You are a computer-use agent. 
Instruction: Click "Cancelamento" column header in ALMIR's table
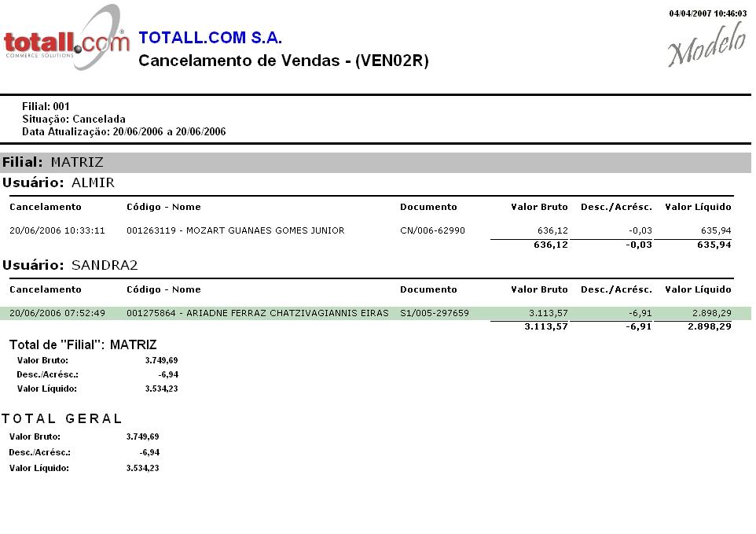(46, 207)
